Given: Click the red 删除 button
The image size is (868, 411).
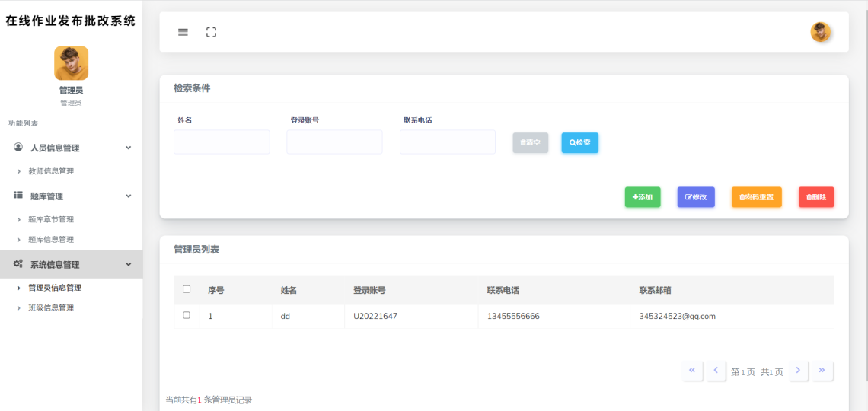Looking at the screenshot, I should click(x=816, y=197).
